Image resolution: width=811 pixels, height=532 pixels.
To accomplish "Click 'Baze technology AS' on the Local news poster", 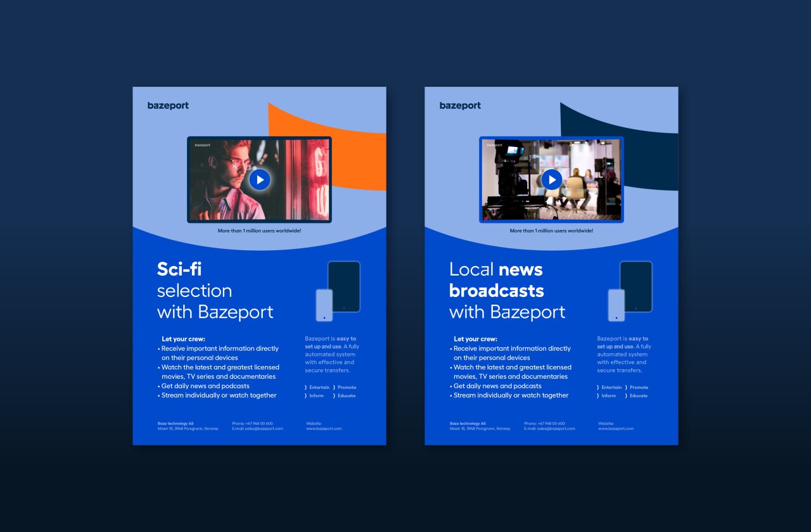I will pos(468,424).
